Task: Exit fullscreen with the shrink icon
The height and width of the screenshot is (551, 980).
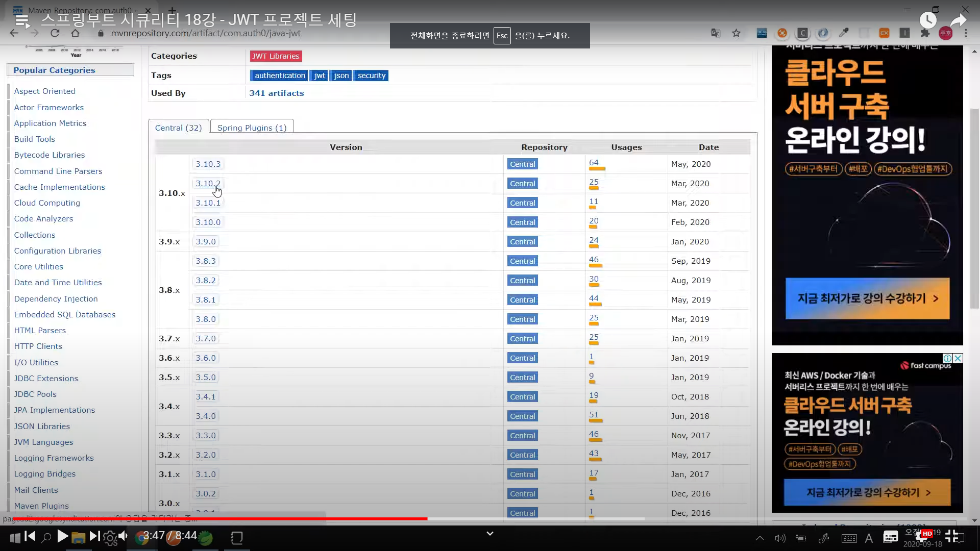Action: (x=951, y=536)
